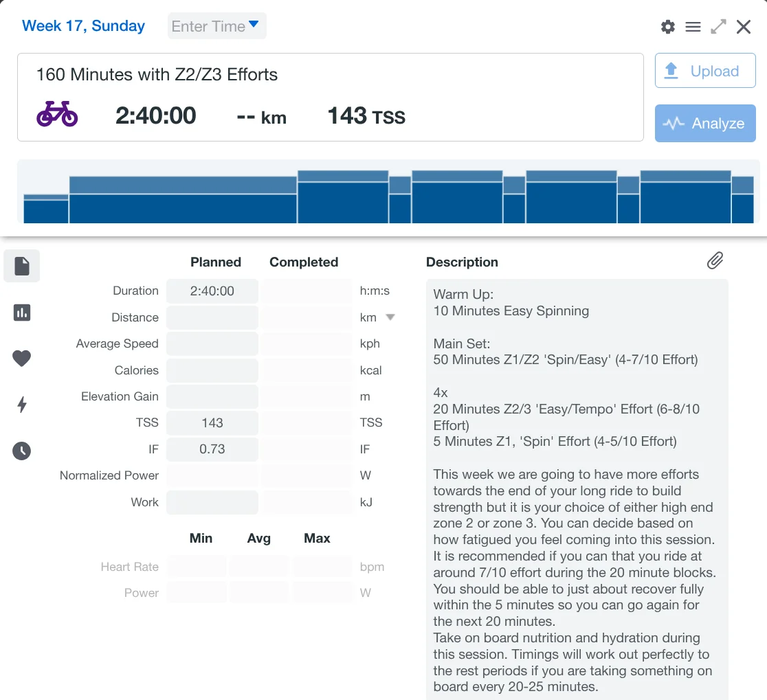Select the clock sidebar icon
Image resolution: width=767 pixels, height=700 pixels.
click(x=22, y=451)
